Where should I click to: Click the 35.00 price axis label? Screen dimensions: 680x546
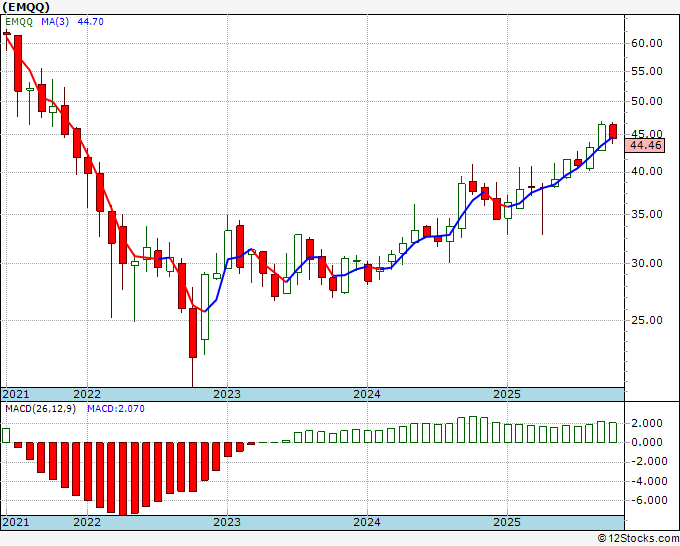647,214
